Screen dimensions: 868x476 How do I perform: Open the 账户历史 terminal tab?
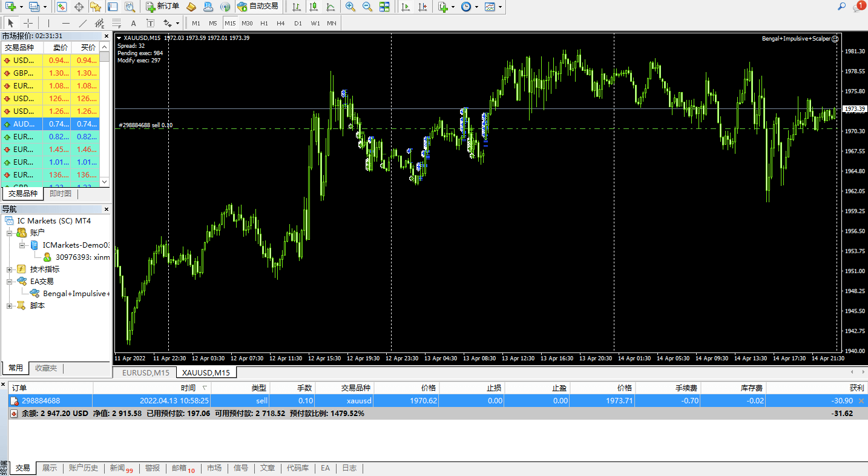pyautogui.click(x=83, y=468)
